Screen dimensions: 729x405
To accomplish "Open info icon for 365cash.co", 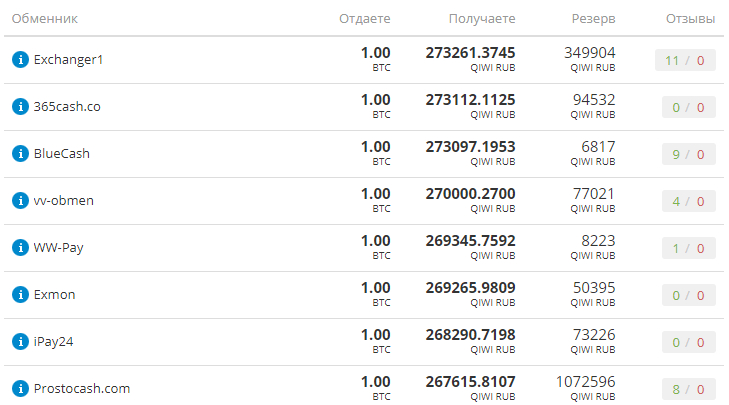I will [x=20, y=106].
